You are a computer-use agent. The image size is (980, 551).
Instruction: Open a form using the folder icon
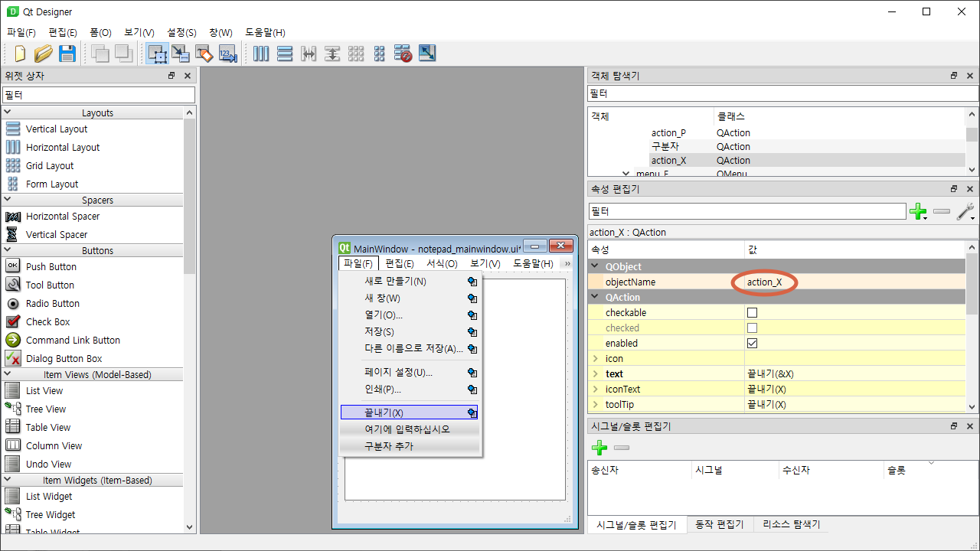(x=44, y=54)
